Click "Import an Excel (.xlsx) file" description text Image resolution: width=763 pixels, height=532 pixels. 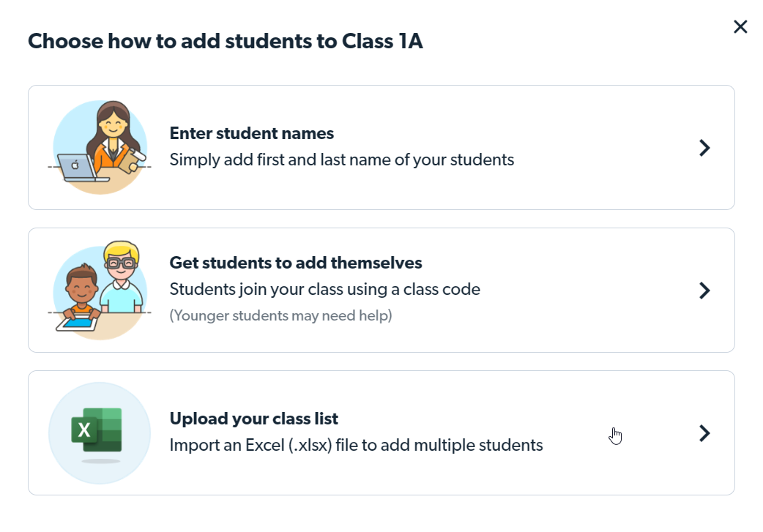(357, 445)
